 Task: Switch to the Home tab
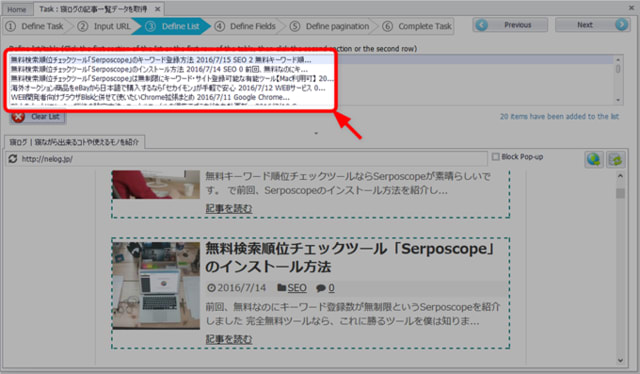coord(16,9)
